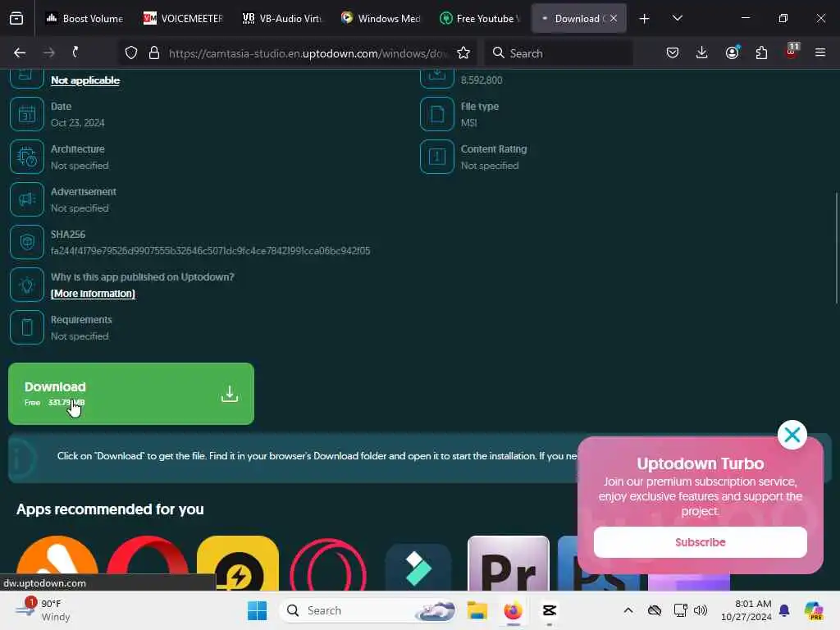This screenshot has height=630, width=840.
Task: Close the Uptodown Turbo popup
Action: click(792, 435)
